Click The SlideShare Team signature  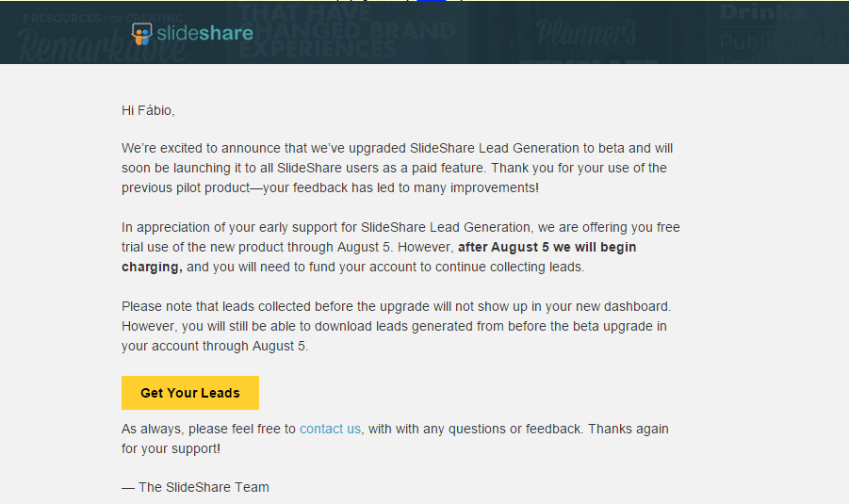(x=195, y=487)
